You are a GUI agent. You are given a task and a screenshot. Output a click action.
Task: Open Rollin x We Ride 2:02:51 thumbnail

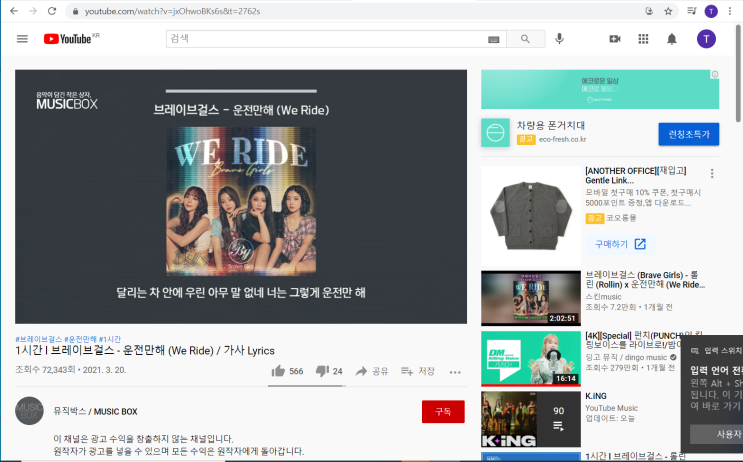[531, 298]
